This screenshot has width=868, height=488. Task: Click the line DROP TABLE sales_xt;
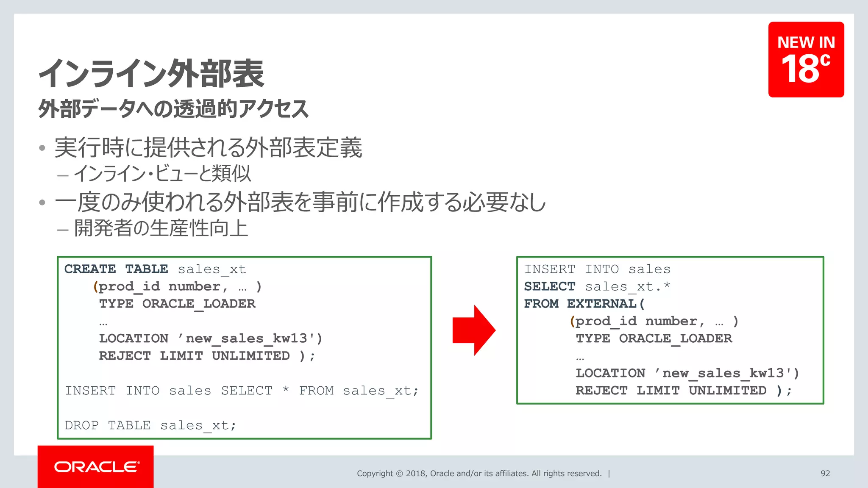tap(150, 425)
